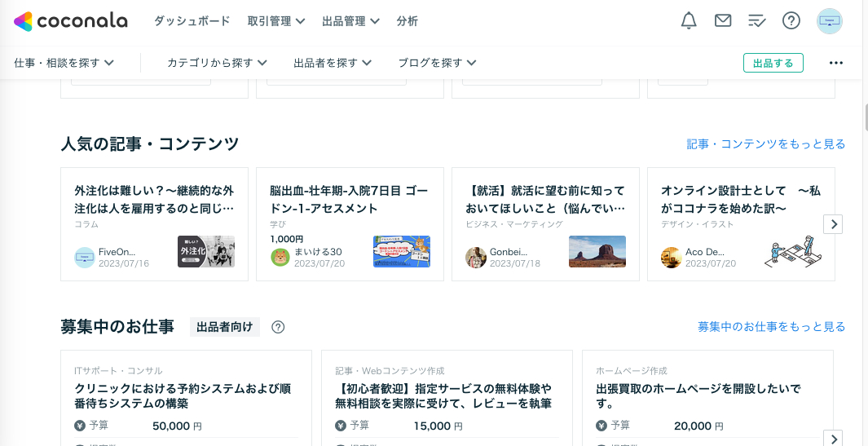The width and height of the screenshot is (868, 446).
Task: Open the notifications bell icon
Action: (689, 21)
